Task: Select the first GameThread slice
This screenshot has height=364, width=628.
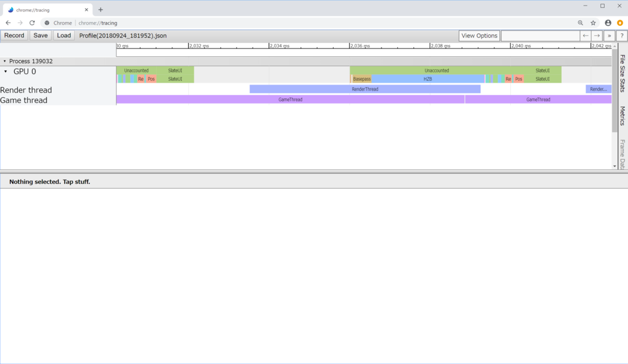Action: [x=290, y=99]
